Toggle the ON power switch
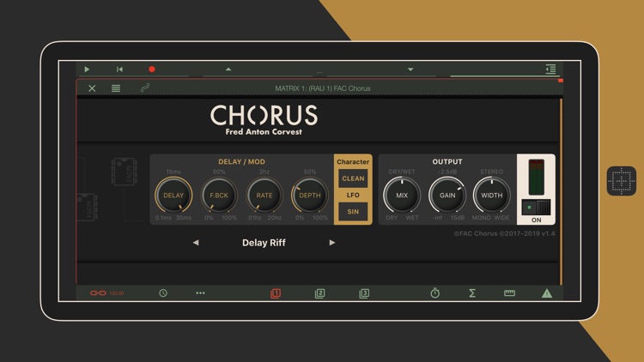The image size is (644, 362). [536, 208]
